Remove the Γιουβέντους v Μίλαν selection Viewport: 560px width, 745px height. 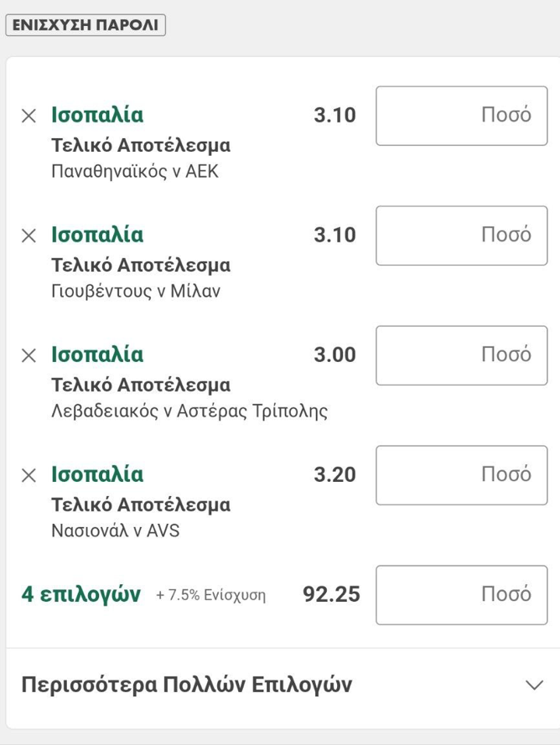pos(29,235)
